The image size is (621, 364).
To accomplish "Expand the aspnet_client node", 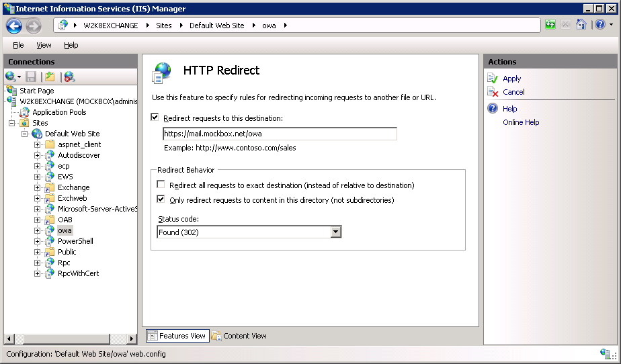I will tap(37, 144).
